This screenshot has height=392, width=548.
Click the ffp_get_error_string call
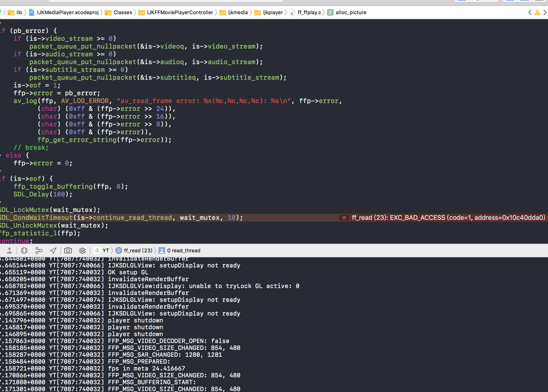(x=104, y=140)
